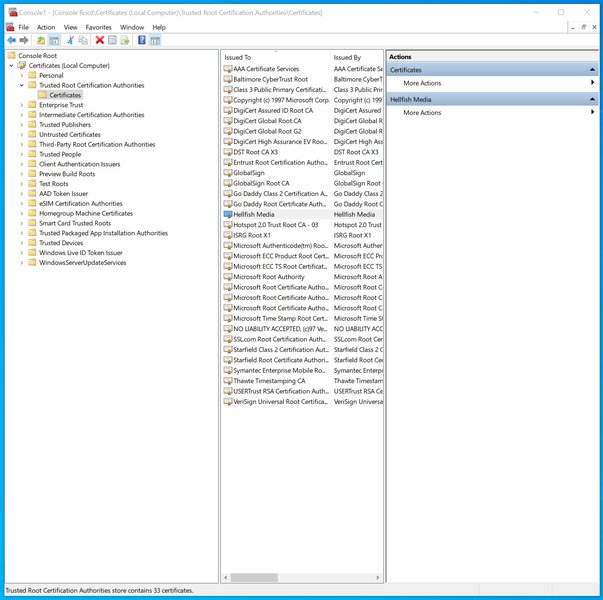This screenshot has width=603, height=600.
Task: Click the certificate icon beside DST Root CA X3
Action: coord(228,152)
